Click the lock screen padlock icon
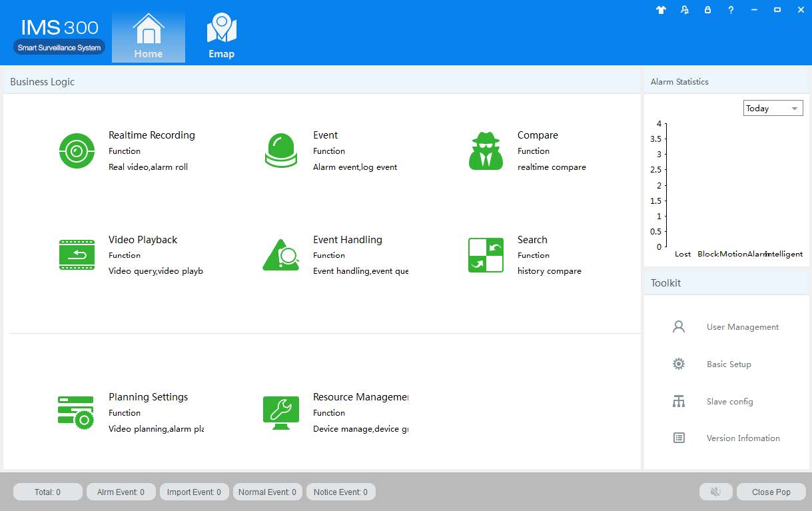 coord(707,10)
